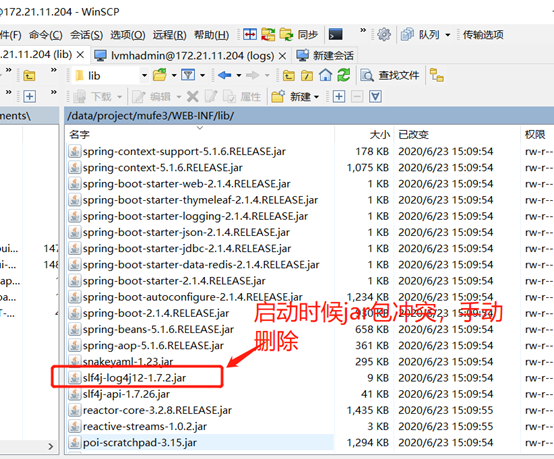Expand the 新建 dropdown arrow
The image size is (554, 459).
point(316,96)
